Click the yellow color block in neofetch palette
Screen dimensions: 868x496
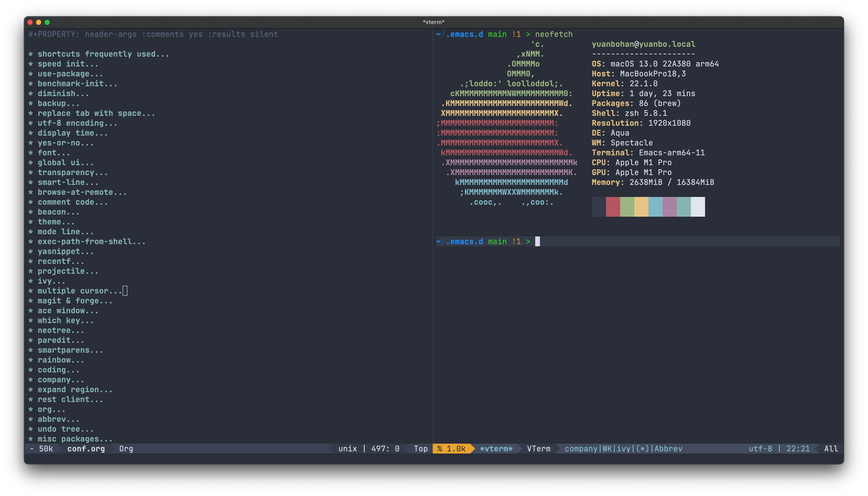point(641,207)
